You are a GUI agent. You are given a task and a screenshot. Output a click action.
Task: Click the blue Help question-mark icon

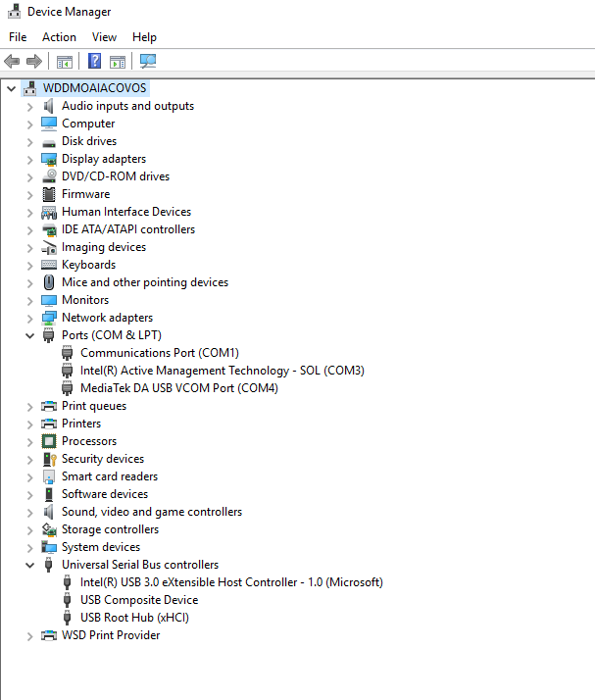tap(95, 62)
